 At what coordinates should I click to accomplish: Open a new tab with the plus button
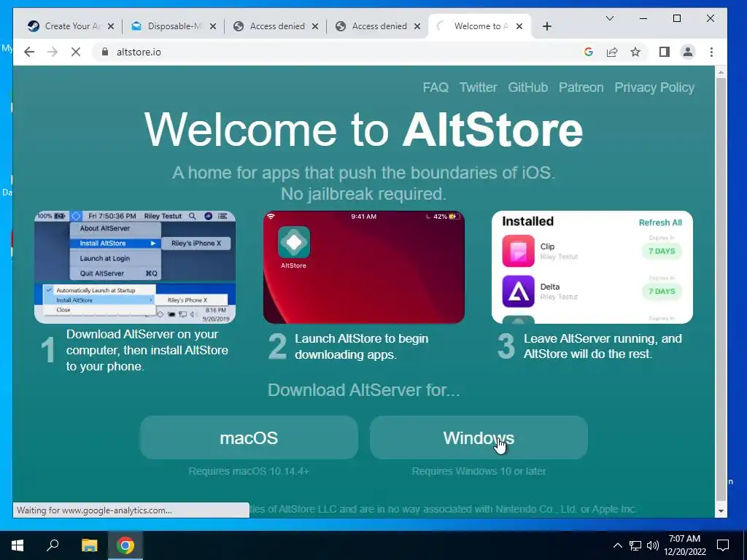(x=547, y=27)
